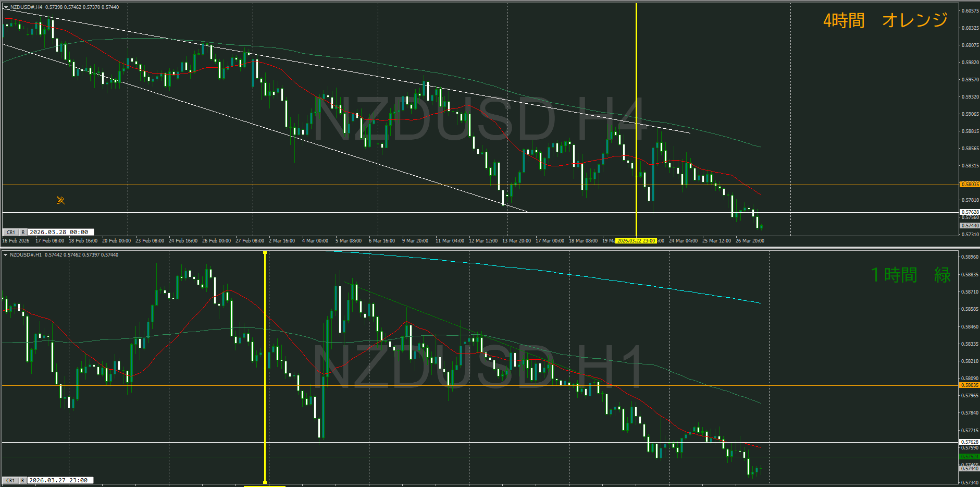980x487 pixels.
Task: Expand the NZDUSD H4 chart title arrow
Action: pos(6,7)
